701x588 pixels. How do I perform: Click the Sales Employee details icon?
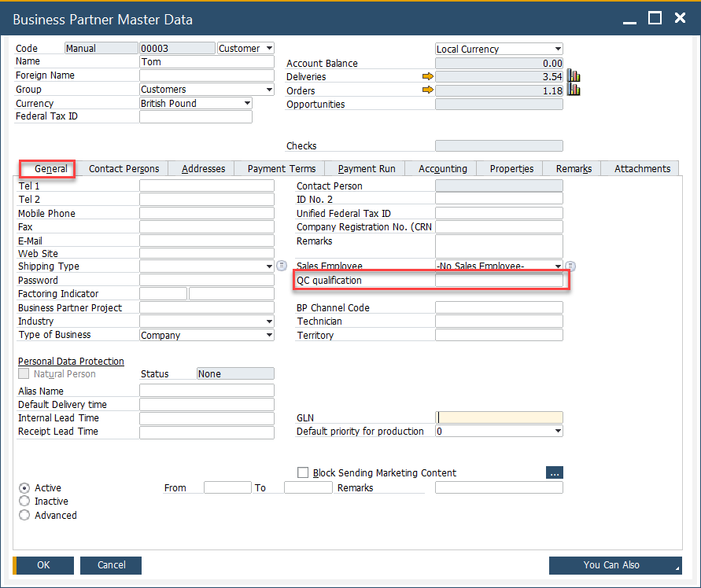(571, 266)
